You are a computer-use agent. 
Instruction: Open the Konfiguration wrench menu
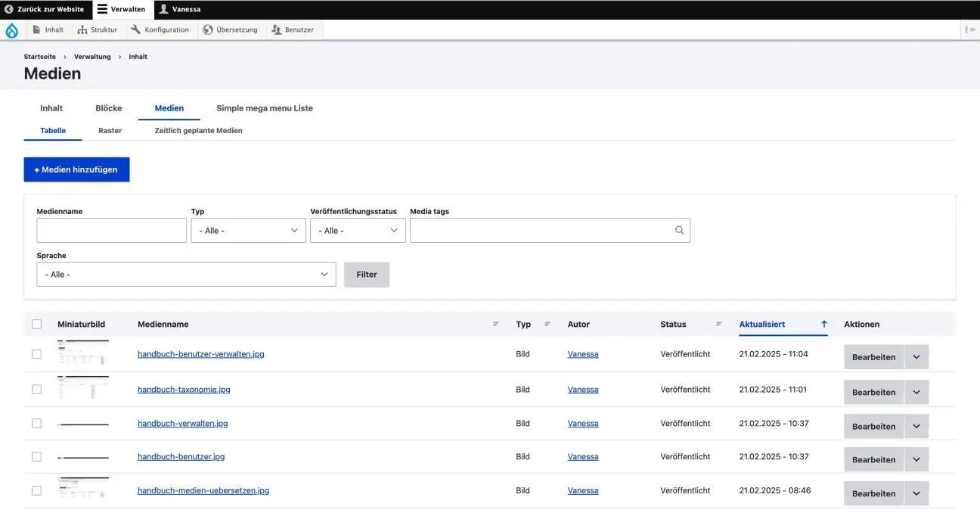tap(160, 30)
